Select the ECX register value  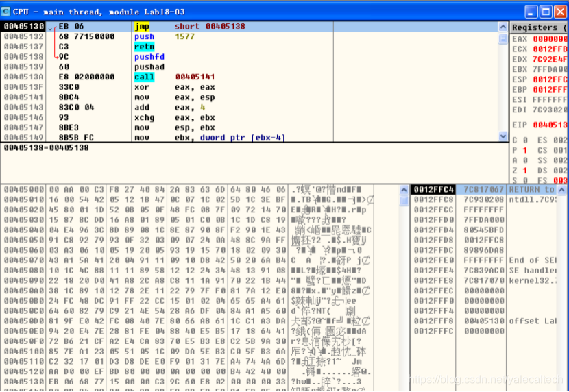(x=550, y=49)
